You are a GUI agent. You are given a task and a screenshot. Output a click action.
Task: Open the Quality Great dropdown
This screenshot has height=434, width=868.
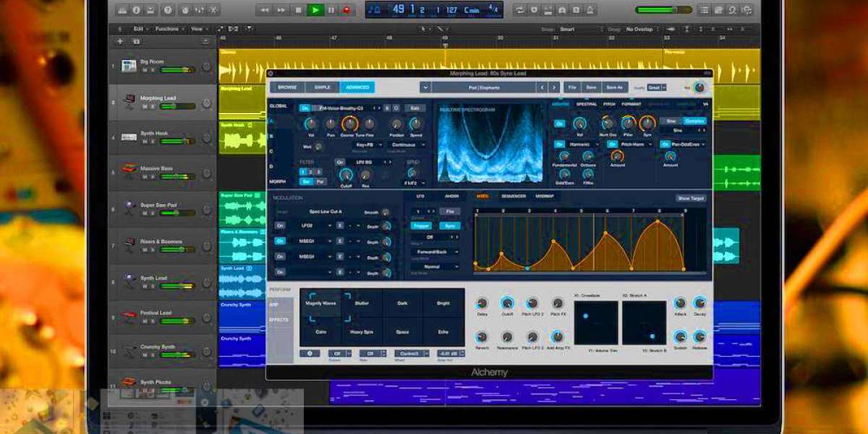tap(657, 87)
